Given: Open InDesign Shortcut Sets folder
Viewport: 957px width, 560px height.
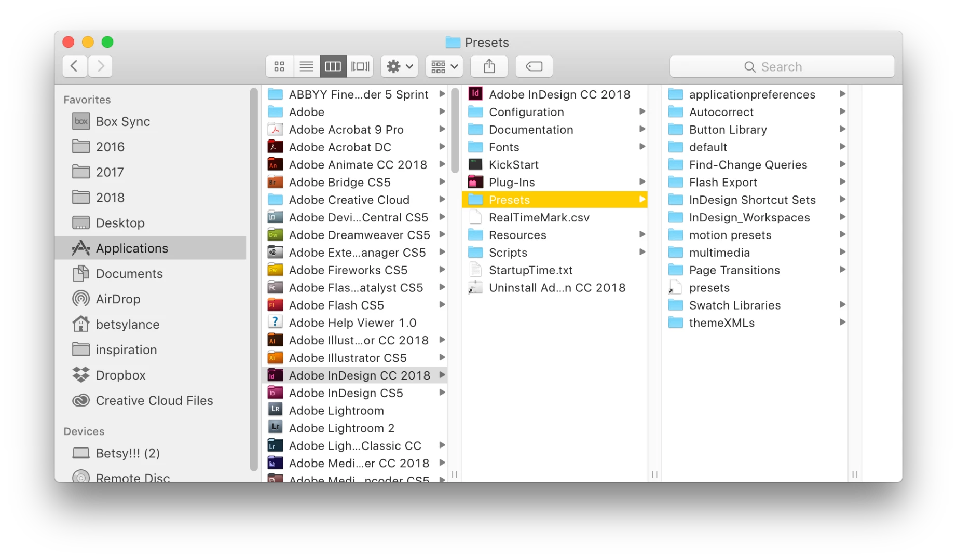Looking at the screenshot, I should [x=756, y=200].
